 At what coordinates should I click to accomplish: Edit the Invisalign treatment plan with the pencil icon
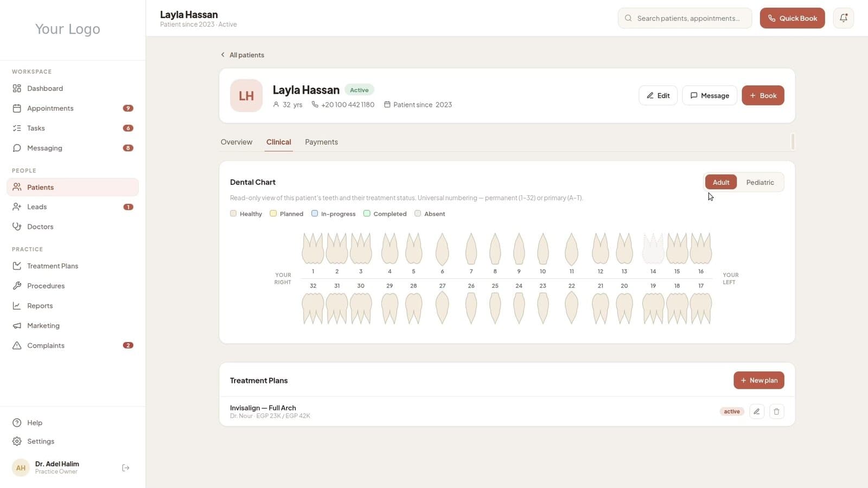click(757, 412)
